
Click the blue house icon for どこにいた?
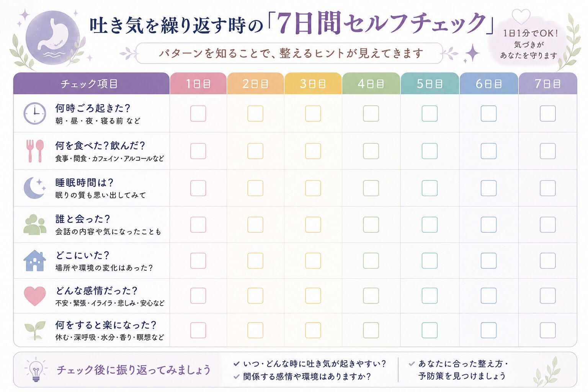tap(35, 261)
